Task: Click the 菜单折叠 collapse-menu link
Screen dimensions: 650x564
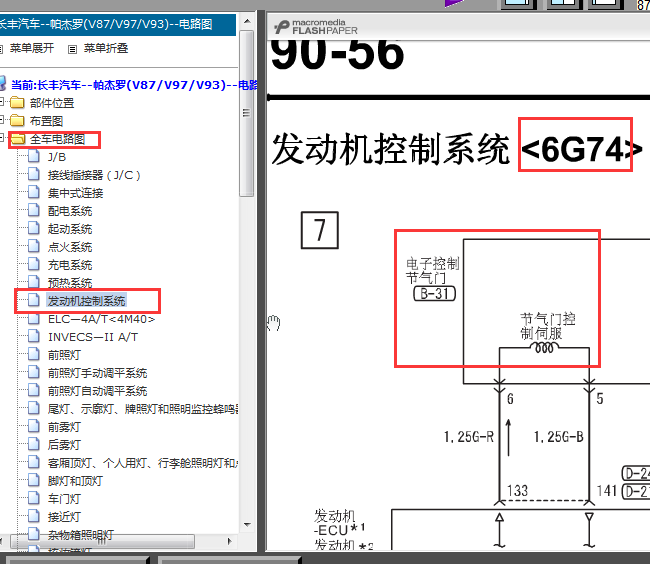Action: [x=106, y=48]
